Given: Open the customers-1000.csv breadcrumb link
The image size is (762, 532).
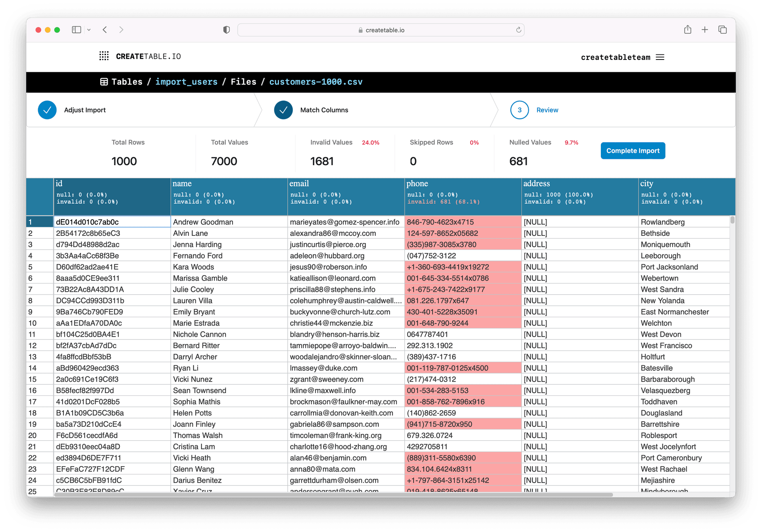Looking at the screenshot, I should pos(316,82).
